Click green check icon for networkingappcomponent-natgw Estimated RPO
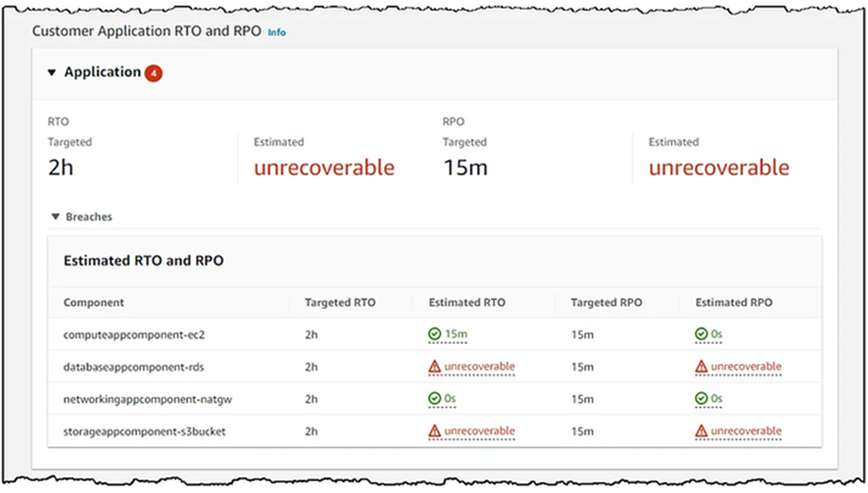This screenshot has height=493, width=868. [x=701, y=399]
